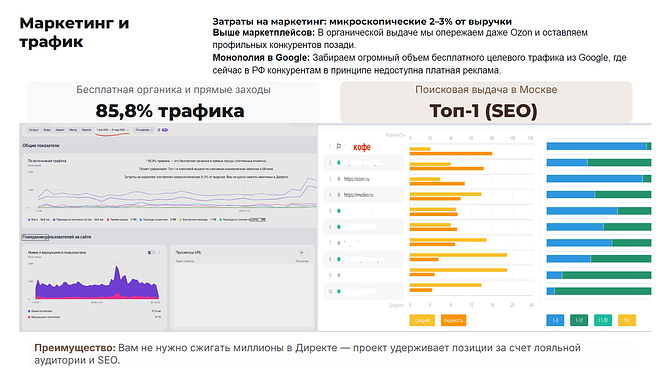Click the green status dot in row 2

339,163
